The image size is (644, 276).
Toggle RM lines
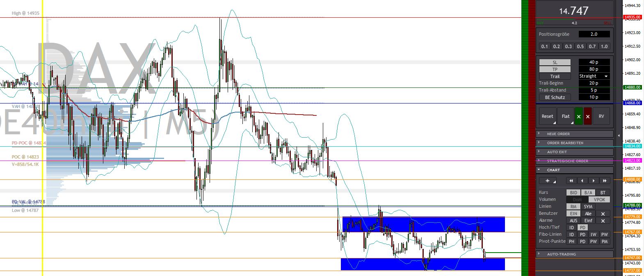pos(573,207)
